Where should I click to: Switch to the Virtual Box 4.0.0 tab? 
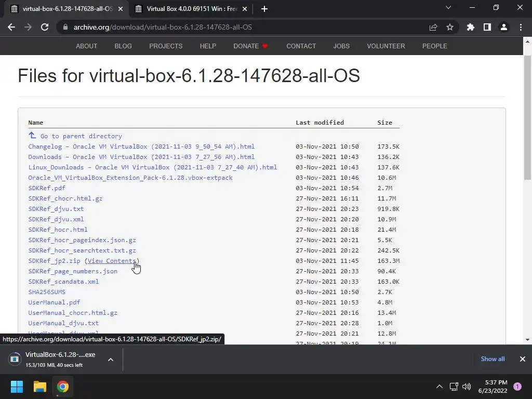(x=191, y=9)
